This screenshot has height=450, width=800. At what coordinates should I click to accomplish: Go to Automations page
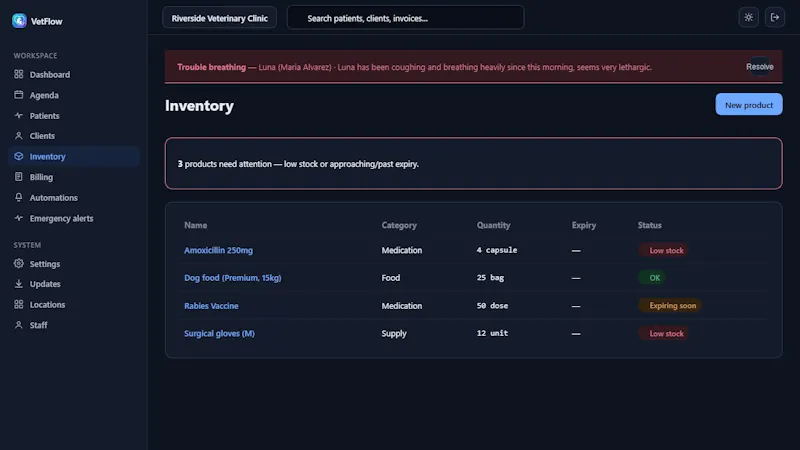[74, 197]
